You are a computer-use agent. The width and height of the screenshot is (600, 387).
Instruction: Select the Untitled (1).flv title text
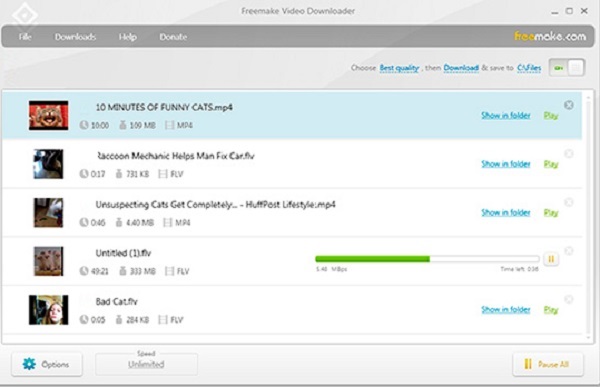point(123,253)
